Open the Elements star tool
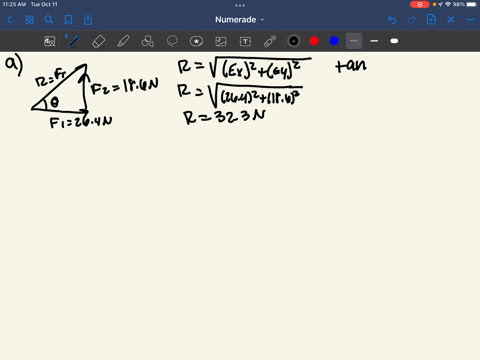This screenshot has height=360, width=480. pos(196,41)
